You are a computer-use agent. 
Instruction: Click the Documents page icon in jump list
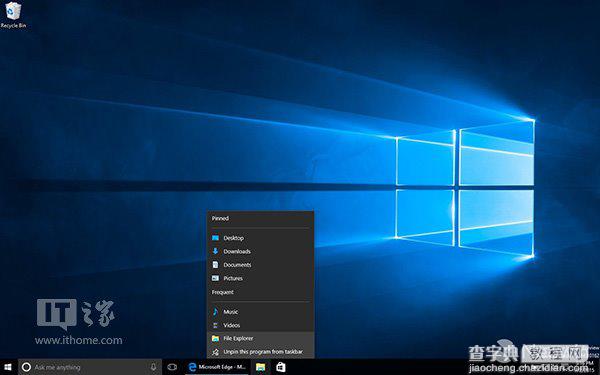coord(215,265)
